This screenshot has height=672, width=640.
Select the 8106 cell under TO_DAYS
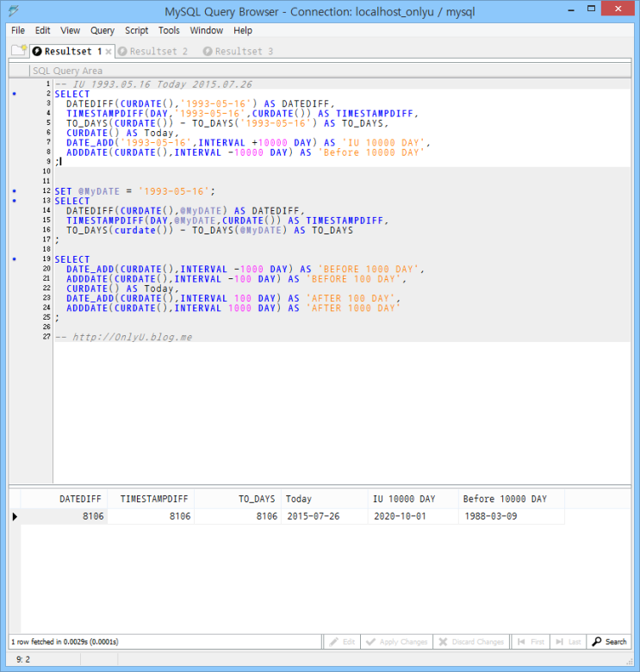click(238, 516)
